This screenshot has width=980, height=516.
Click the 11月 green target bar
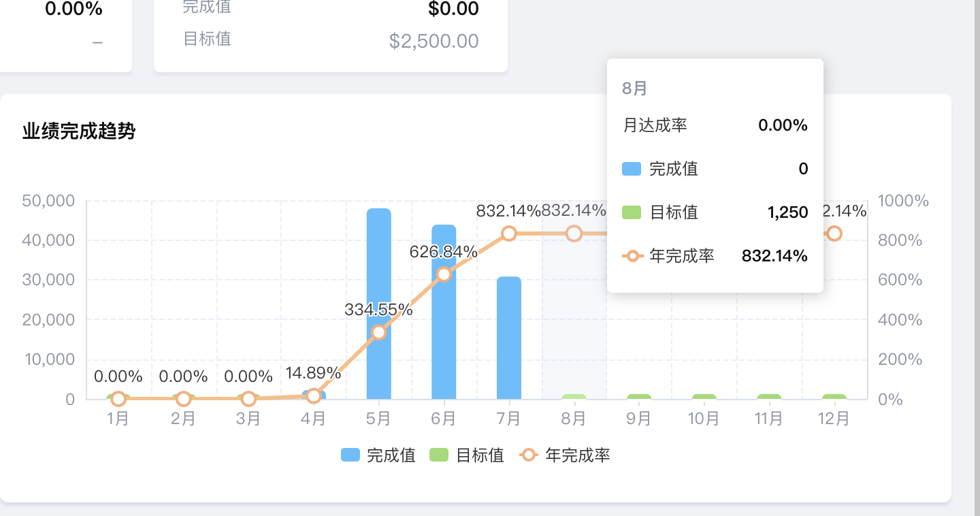(x=769, y=396)
